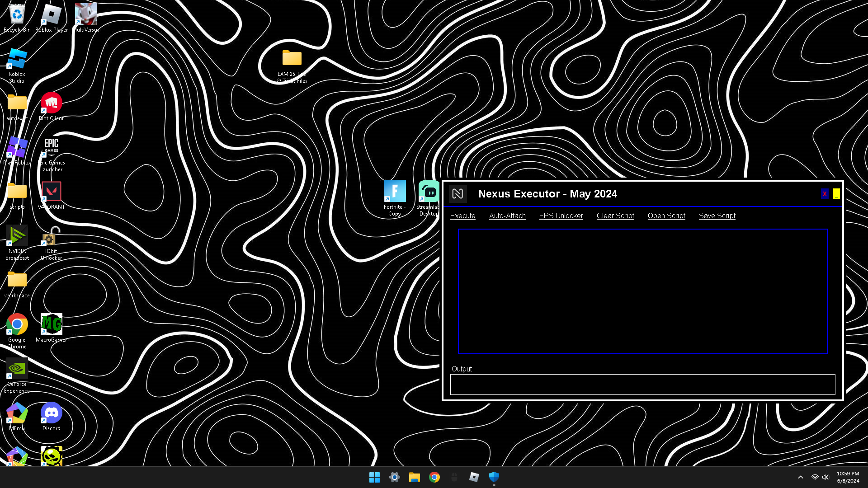The image size is (868, 488).
Task: Select the Riot Client desktop icon
Action: click(51, 103)
